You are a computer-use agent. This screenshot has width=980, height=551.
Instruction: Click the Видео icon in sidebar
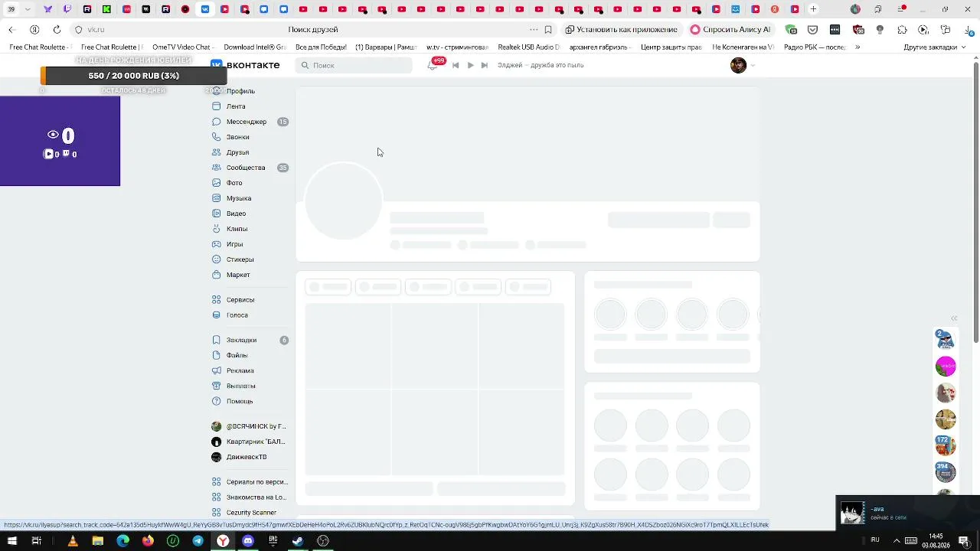217,214
